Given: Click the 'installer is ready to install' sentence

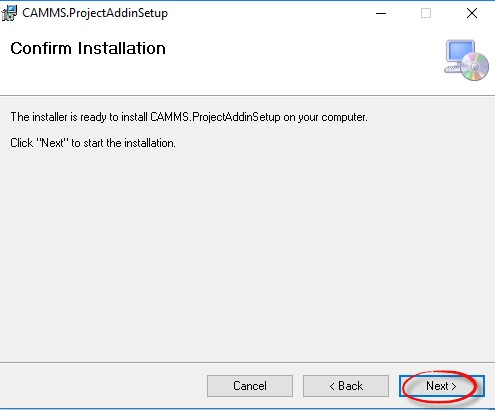Looking at the screenshot, I should (x=189, y=117).
